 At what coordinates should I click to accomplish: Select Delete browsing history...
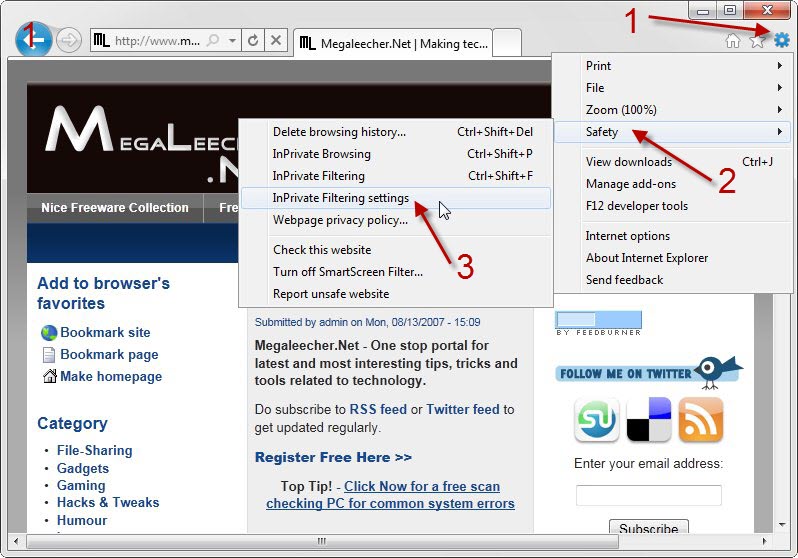(x=395, y=132)
